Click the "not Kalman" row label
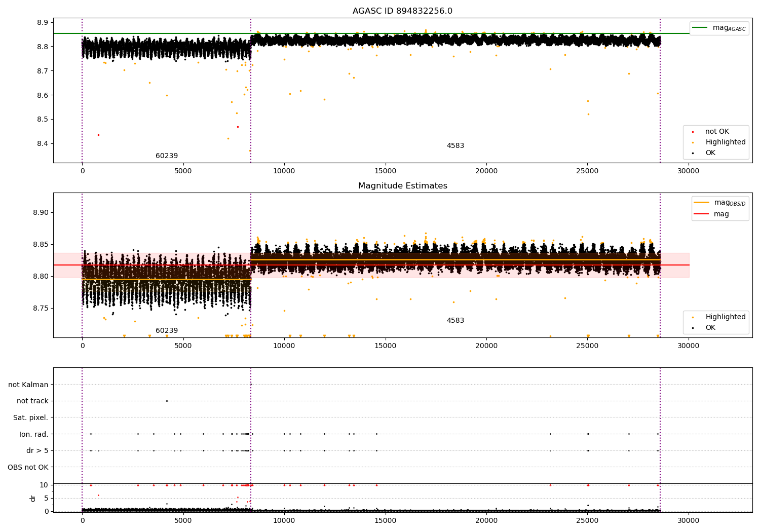The height and width of the screenshot is (532, 760). click(x=28, y=385)
